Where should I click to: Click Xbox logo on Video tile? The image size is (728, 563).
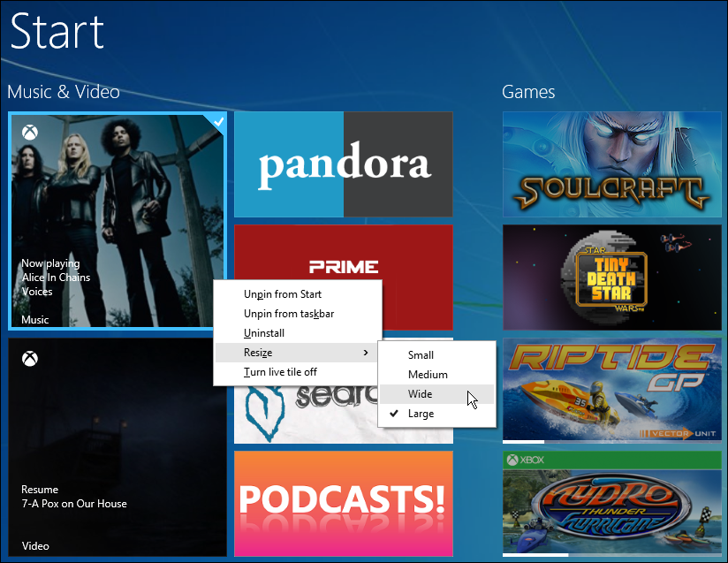coord(30,358)
